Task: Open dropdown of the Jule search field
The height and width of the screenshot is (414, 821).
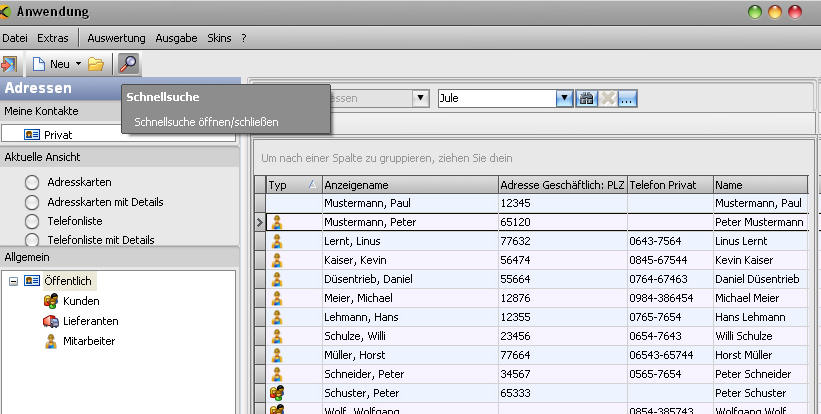Action: [x=564, y=98]
